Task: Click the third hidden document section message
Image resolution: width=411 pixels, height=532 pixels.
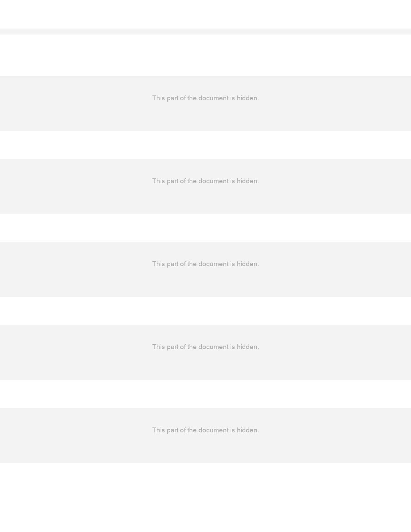Action: (205, 264)
